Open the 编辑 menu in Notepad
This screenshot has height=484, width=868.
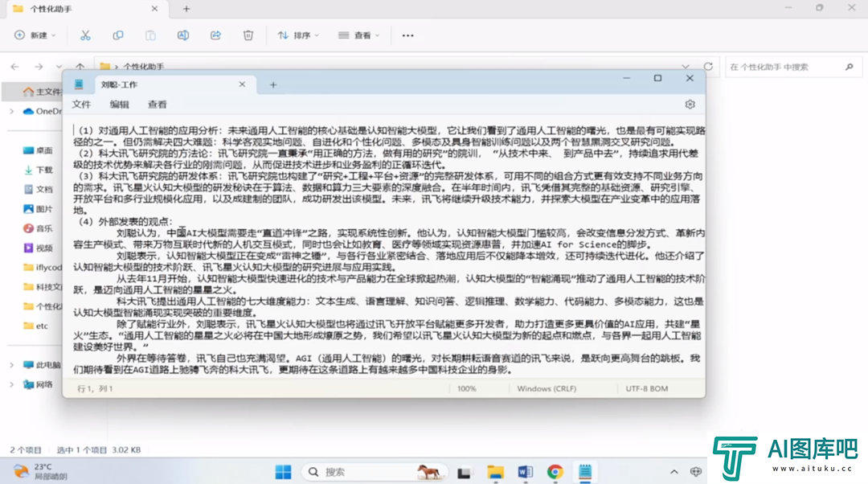pyautogui.click(x=119, y=104)
